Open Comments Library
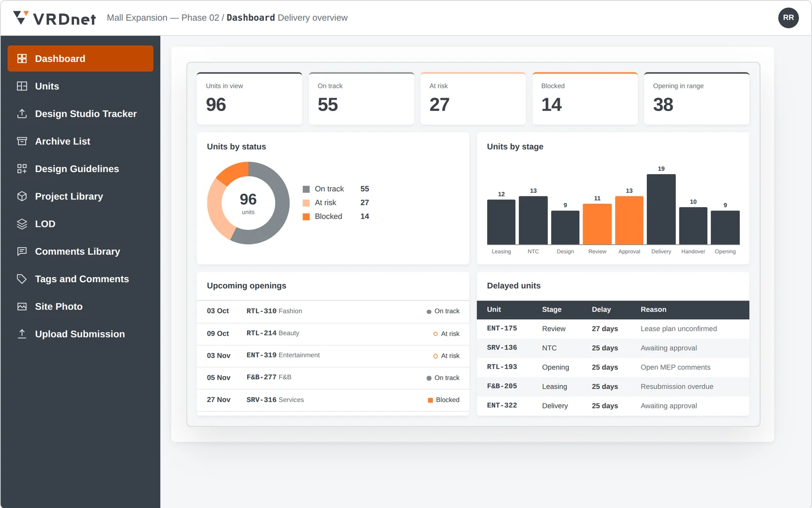This screenshot has height=508, width=812. click(x=80, y=251)
